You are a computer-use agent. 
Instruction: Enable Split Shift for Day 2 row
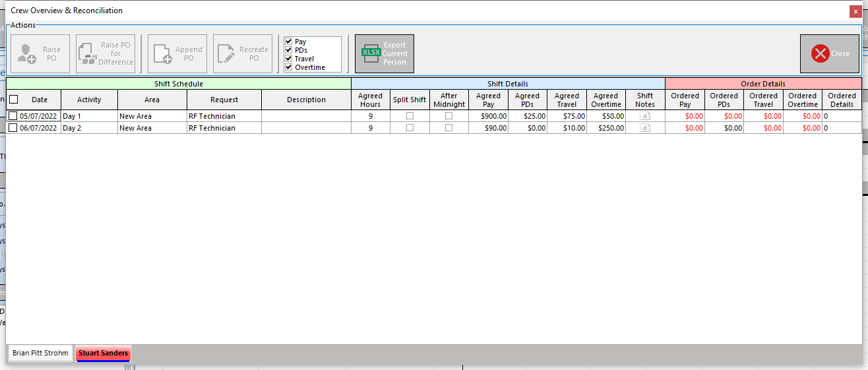pos(410,128)
